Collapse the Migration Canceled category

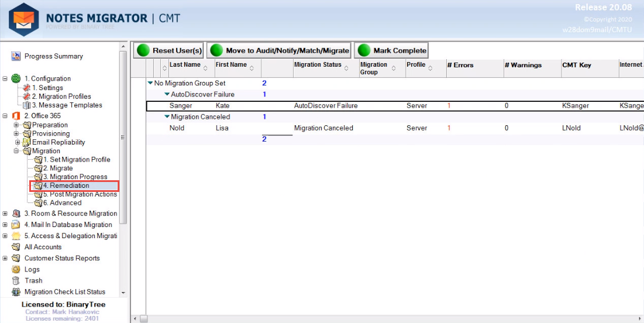coord(167,116)
